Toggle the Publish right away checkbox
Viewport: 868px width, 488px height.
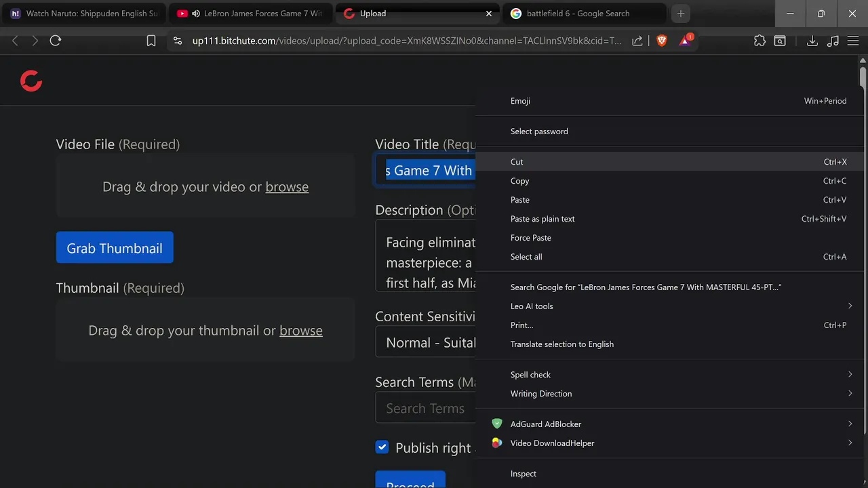(x=382, y=447)
